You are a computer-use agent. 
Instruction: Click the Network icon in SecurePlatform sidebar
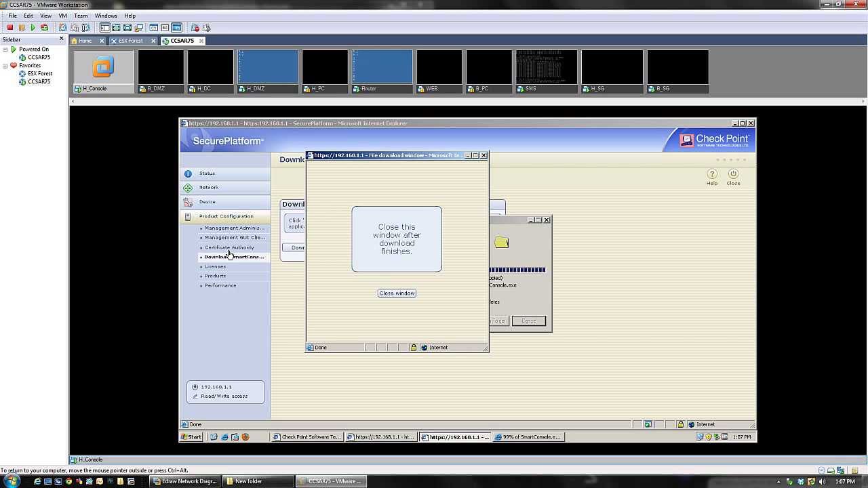(188, 188)
